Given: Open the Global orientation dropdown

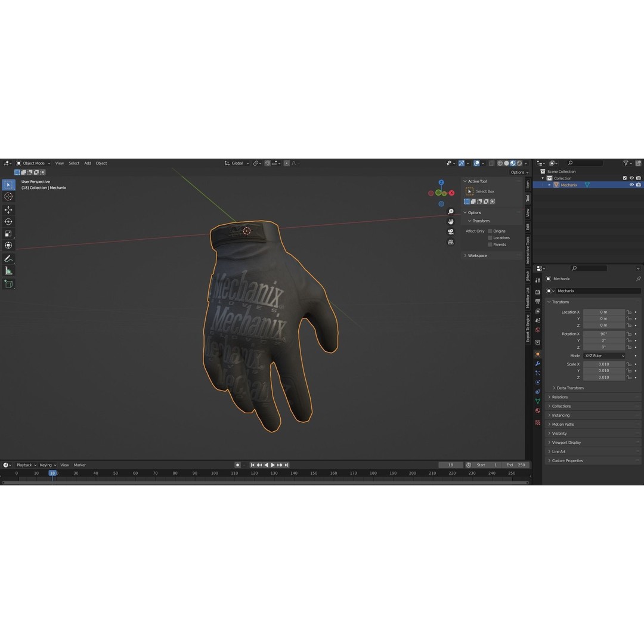Looking at the screenshot, I should (237, 163).
